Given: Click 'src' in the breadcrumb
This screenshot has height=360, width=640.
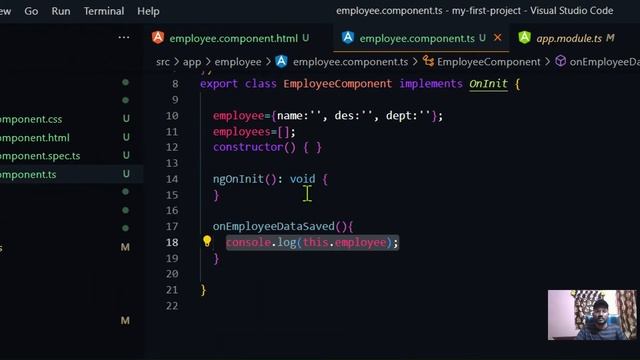Looking at the screenshot, I should pyautogui.click(x=162, y=62).
